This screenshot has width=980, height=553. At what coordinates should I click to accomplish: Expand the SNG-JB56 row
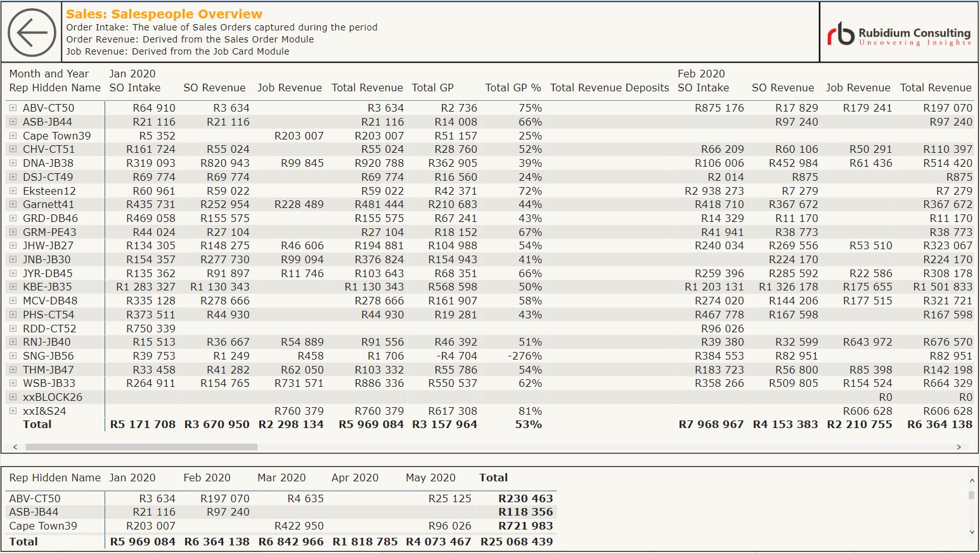click(13, 356)
